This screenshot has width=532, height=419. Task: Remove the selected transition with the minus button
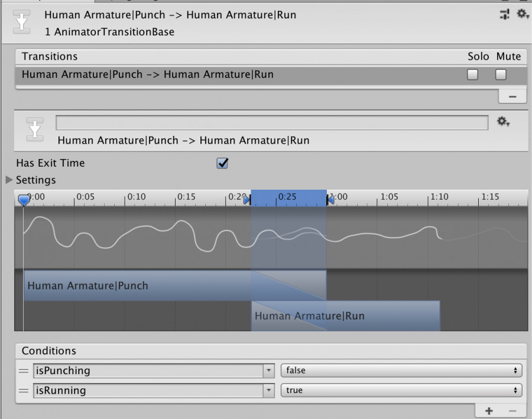[x=512, y=97]
